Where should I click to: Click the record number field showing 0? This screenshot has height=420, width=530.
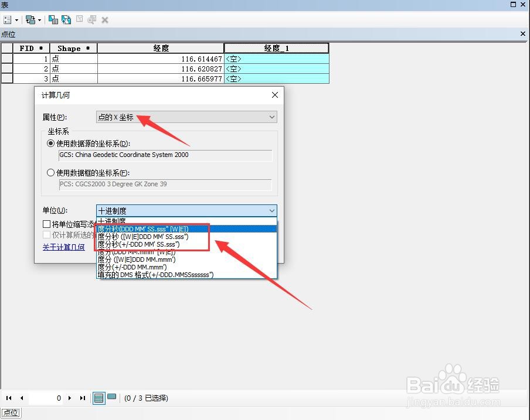pos(46,398)
